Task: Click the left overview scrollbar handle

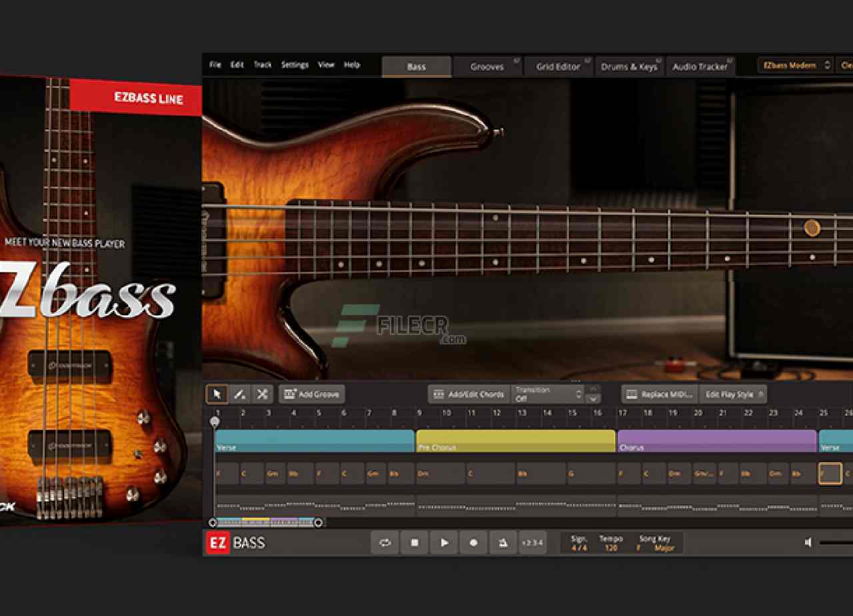Action: tap(213, 523)
